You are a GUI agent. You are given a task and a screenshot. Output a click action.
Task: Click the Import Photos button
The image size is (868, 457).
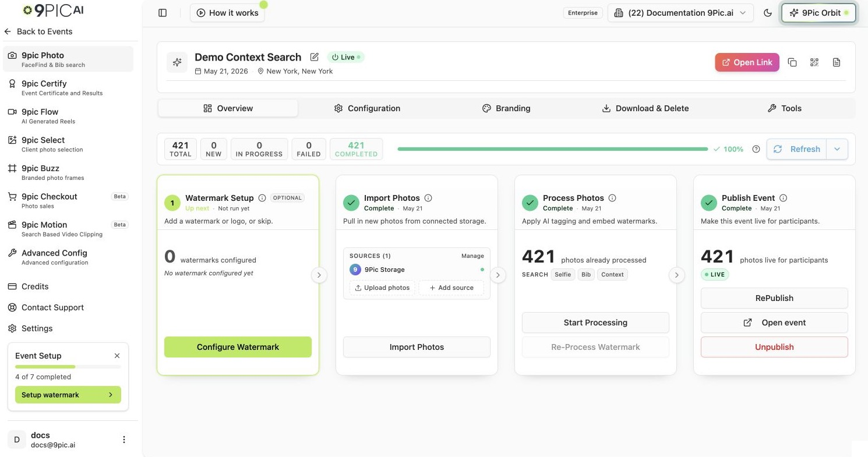pos(417,347)
